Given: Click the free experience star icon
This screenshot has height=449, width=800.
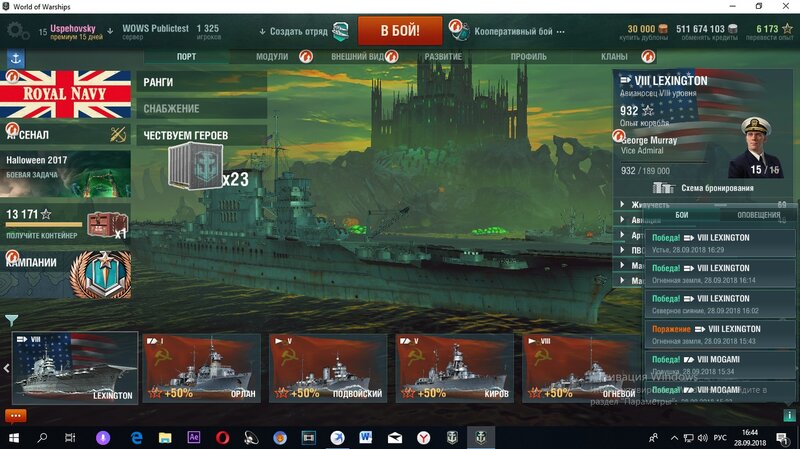Looking at the screenshot, I should coord(787,29).
